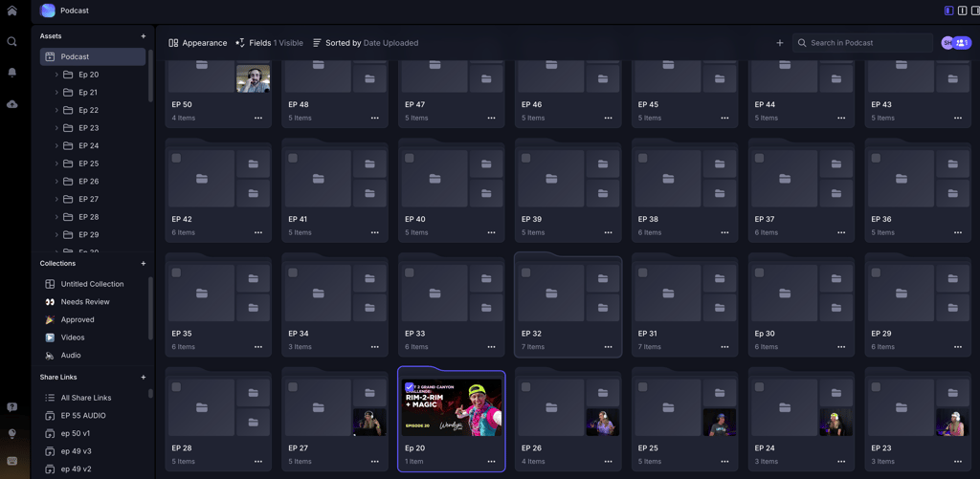Open keyboard shortcuts icon
Image resolution: width=980 pixels, height=479 pixels.
[x=11, y=461]
